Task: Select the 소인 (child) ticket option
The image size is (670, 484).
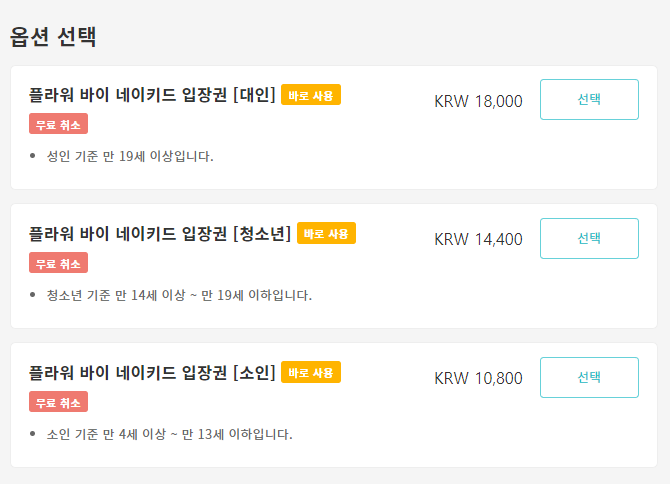Action: (x=589, y=377)
